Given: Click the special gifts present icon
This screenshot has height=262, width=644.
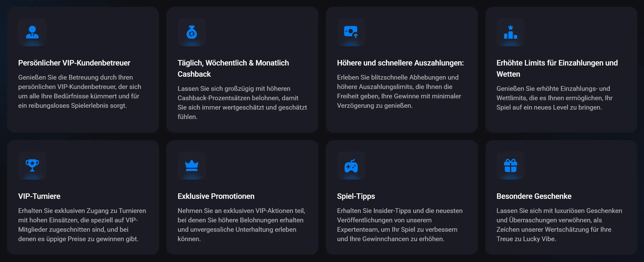Looking at the screenshot, I should pos(510,165).
